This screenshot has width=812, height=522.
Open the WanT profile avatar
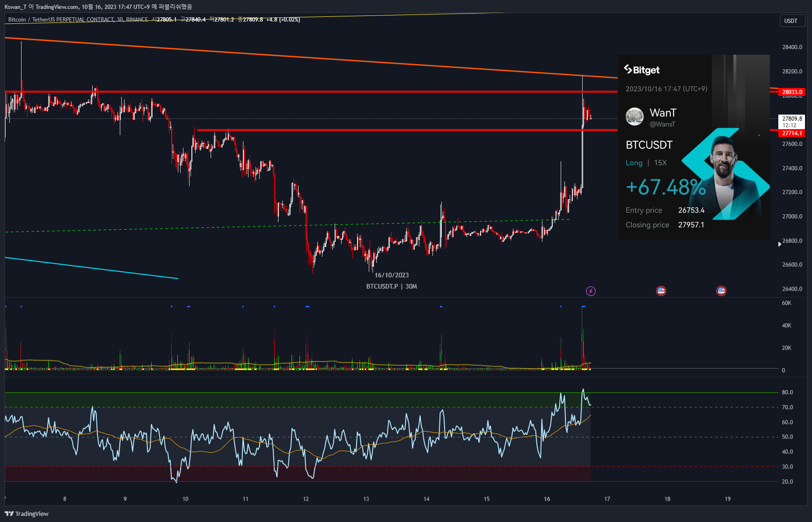pyautogui.click(x=635, y=116)
